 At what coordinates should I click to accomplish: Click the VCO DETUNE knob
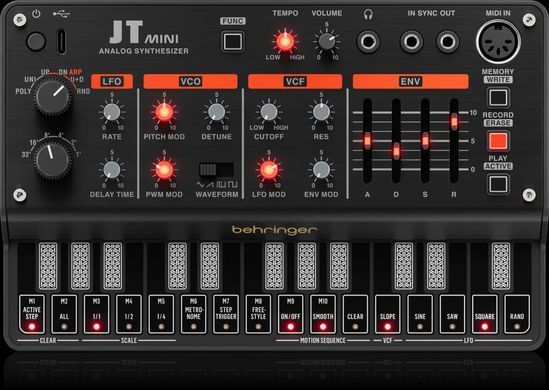tap(216, 112)
